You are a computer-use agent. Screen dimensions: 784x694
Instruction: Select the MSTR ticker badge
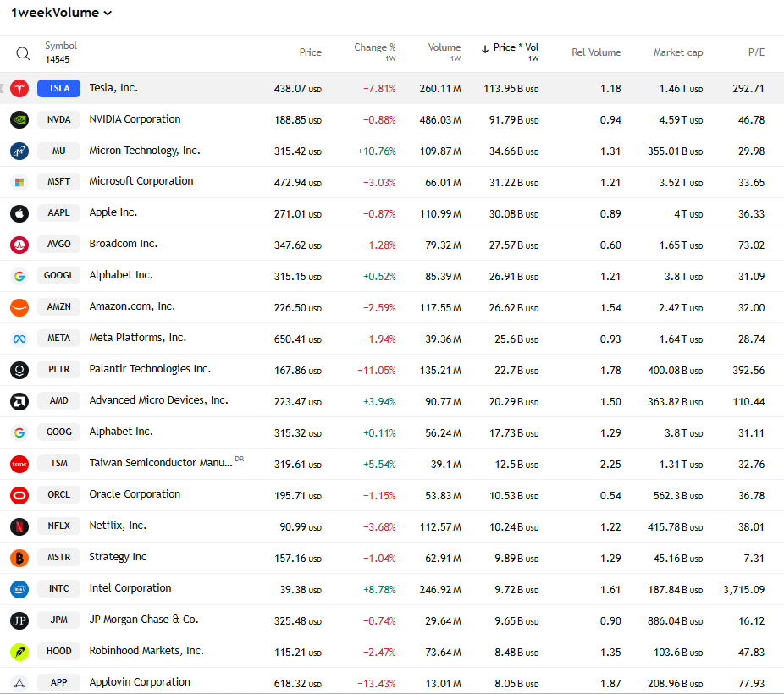59,557
